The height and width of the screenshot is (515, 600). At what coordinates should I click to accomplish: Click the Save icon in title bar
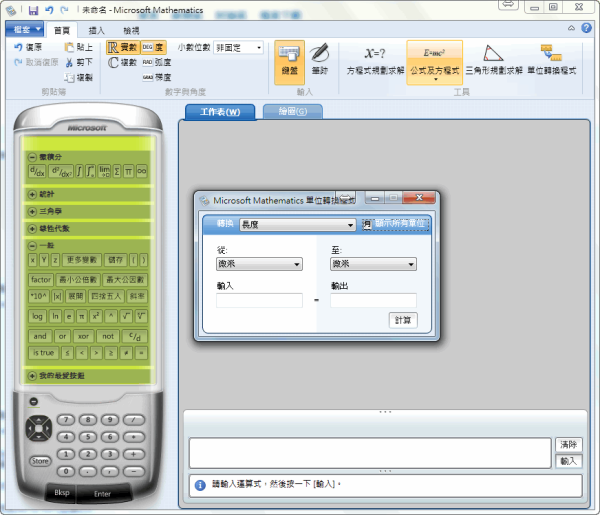point(33,10)
